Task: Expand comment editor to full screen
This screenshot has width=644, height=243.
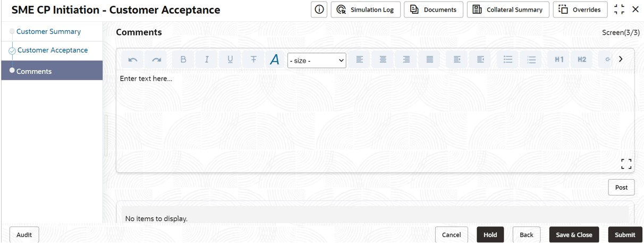Action: point(626,164)
